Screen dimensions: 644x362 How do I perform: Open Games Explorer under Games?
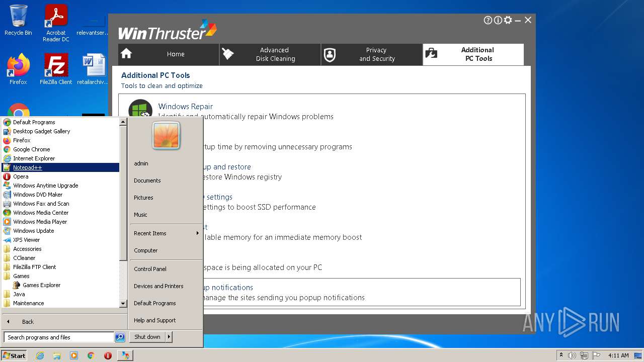click(41, 285)
